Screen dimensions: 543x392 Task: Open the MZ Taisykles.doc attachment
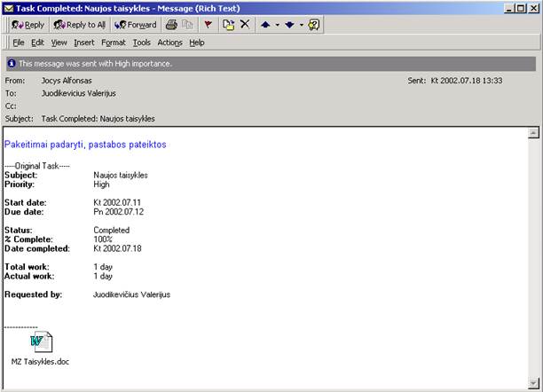[x=41, y=349]
